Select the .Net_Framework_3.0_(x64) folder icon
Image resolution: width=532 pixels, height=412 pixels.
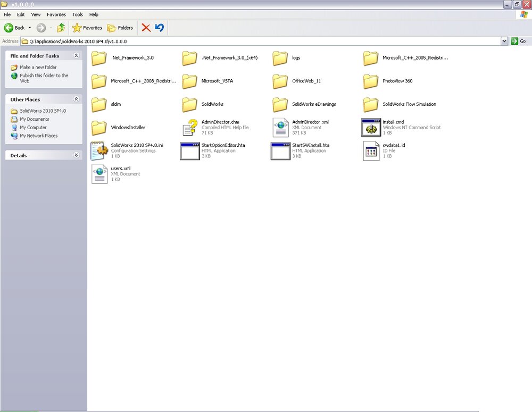tap(189, 58)
